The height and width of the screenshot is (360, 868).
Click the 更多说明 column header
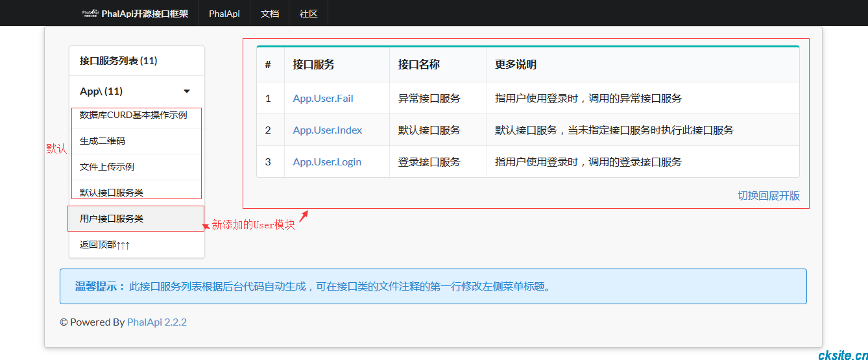(x=643, y=65)
